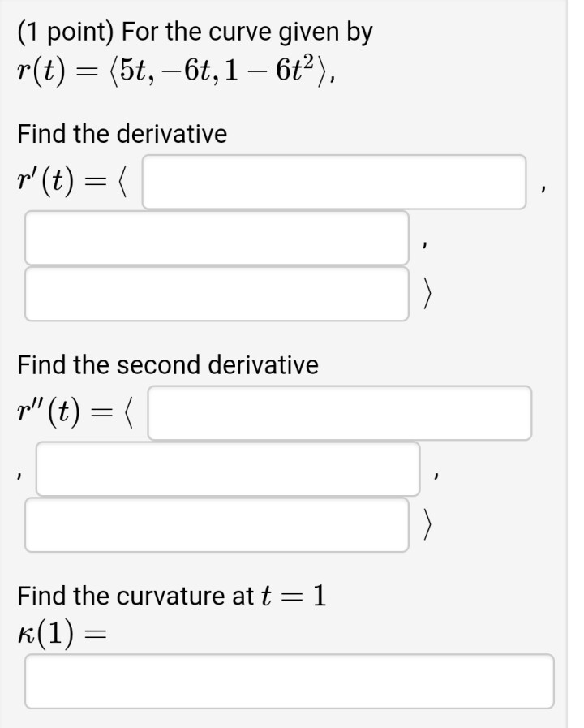Click the first component box of r''(t)
584x728 pixels.
point(340,413)
